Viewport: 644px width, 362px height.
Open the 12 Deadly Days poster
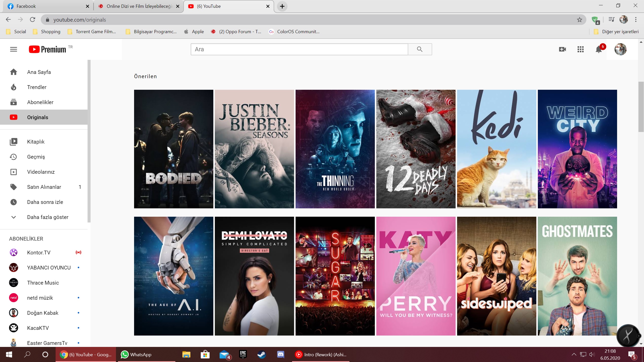click(x=416, y=149)
